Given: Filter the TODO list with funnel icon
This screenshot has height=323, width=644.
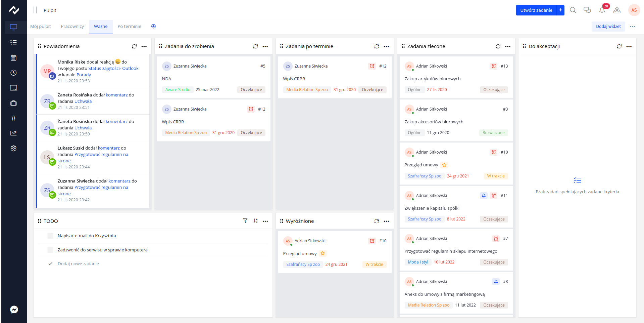Looking at the screenshot, I should pos(245,221).
